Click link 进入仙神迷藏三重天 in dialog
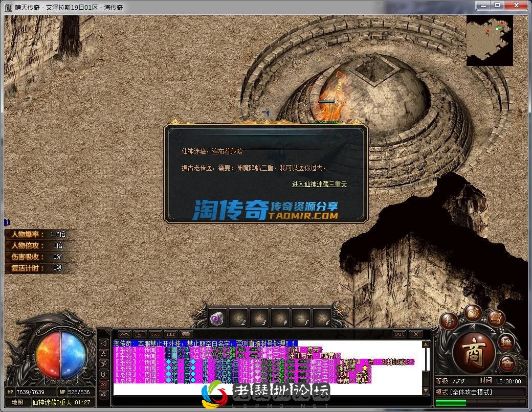Image resolution: width=532 pixels, height=412 pixels. tap(319, 184)
